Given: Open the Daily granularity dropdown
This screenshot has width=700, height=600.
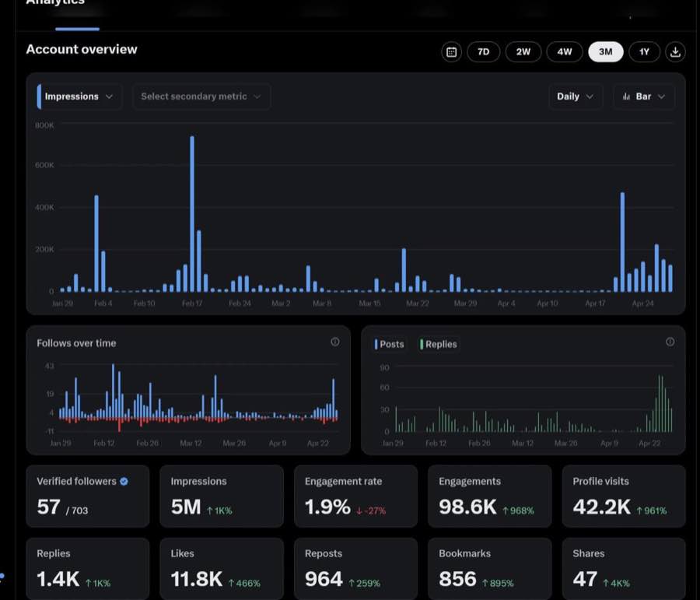Looking at the screenshot, I should click(576, 96).
